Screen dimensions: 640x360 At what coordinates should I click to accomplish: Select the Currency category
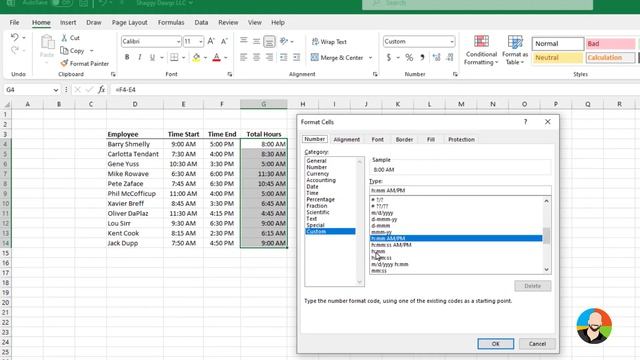pyautogui.click(x=318, y=173)
